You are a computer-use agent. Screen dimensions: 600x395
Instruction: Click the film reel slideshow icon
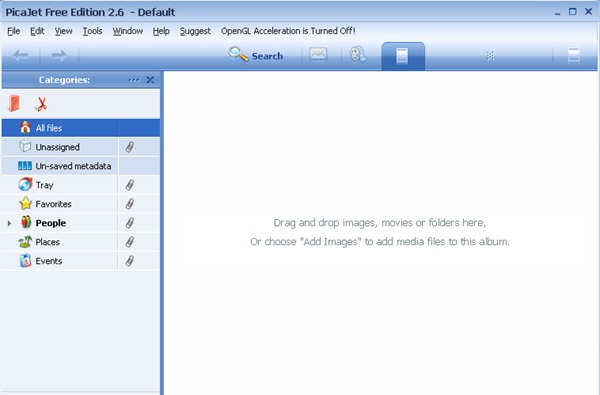point(359,55)
